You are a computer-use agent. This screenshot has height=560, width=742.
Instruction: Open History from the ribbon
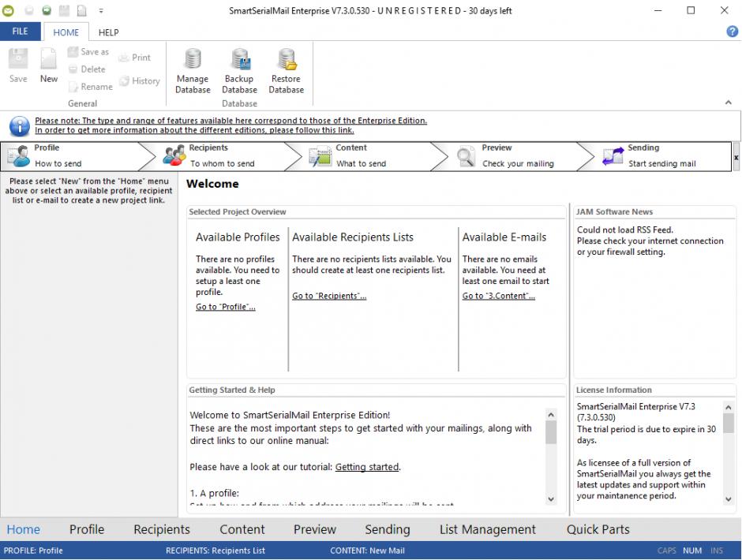pos(139,81)
